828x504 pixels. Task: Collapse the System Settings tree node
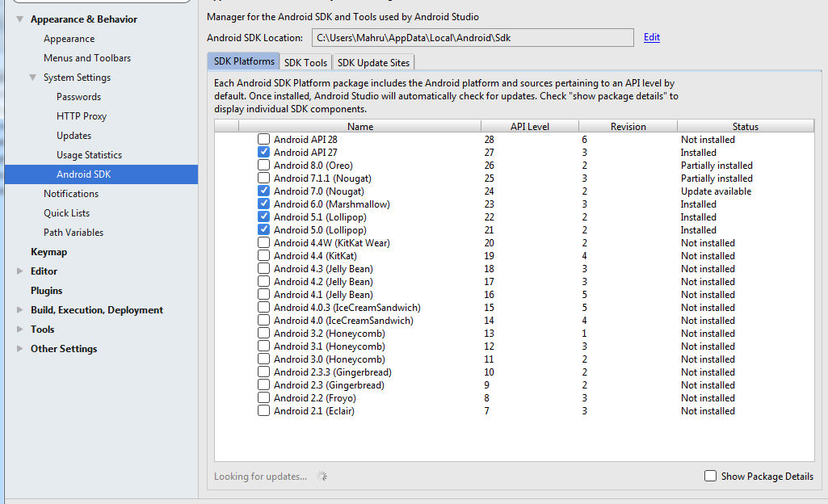32,78
